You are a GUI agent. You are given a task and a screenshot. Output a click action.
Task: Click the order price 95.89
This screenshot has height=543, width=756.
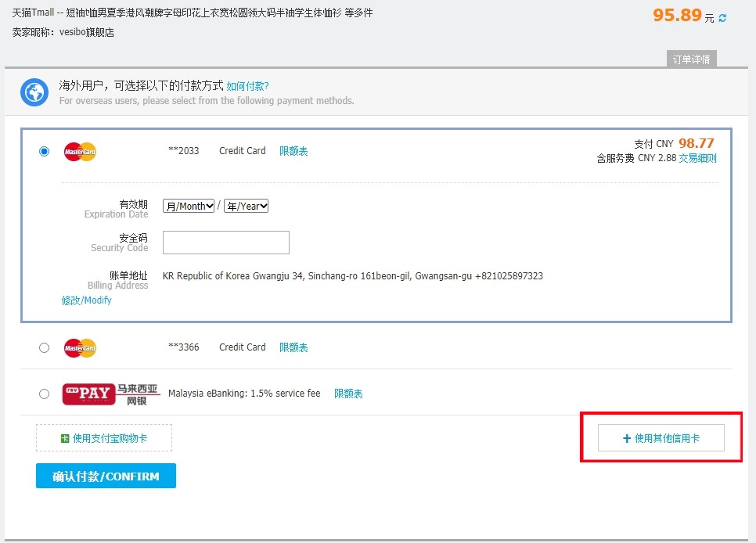[677, 15]
